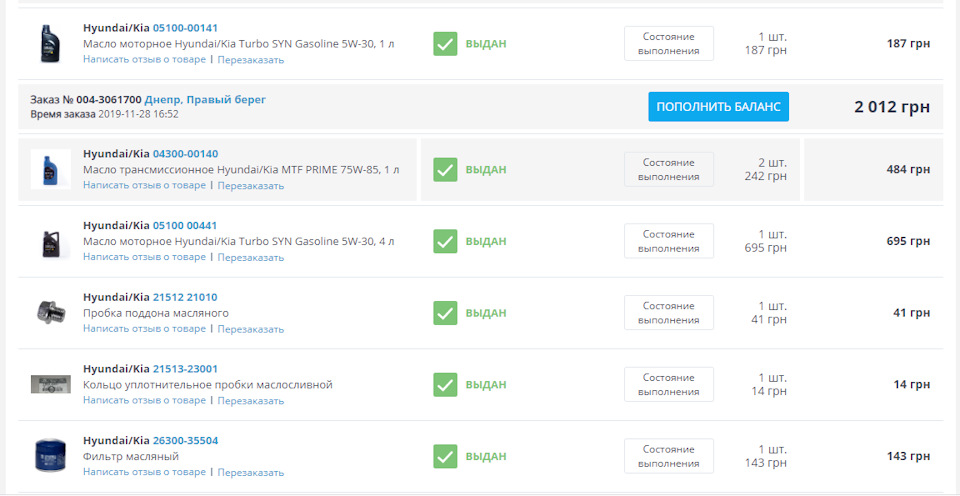Open the MTF PRIME transmission oil thumbnail
The width and height of the screenshot is (960, 496).
point(51,169)
